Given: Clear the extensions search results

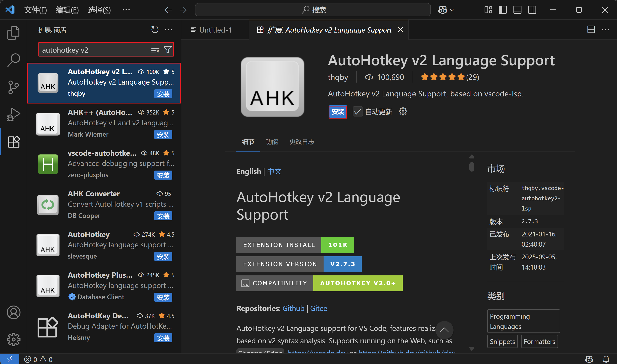Looking at the screenshot, I should [155, 50].
